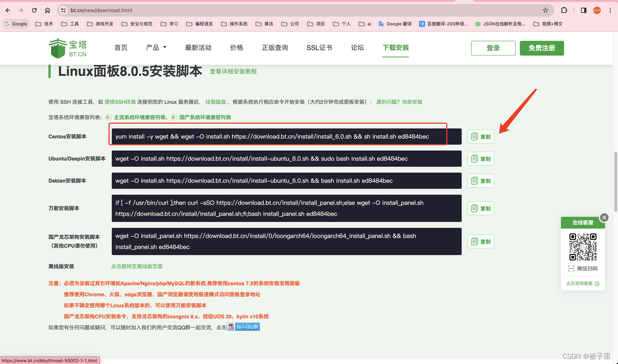Open the JSON在线解析 bookmark
This screenshot has width=618, height=364.
click(500, 24)
